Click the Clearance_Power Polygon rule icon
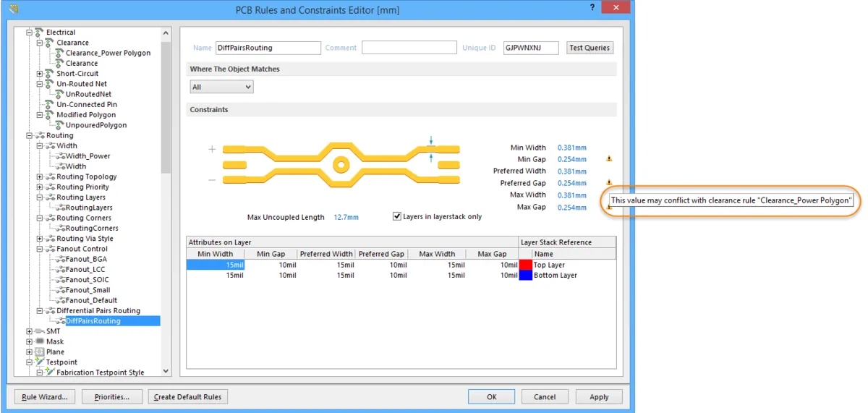 point(59,53)
